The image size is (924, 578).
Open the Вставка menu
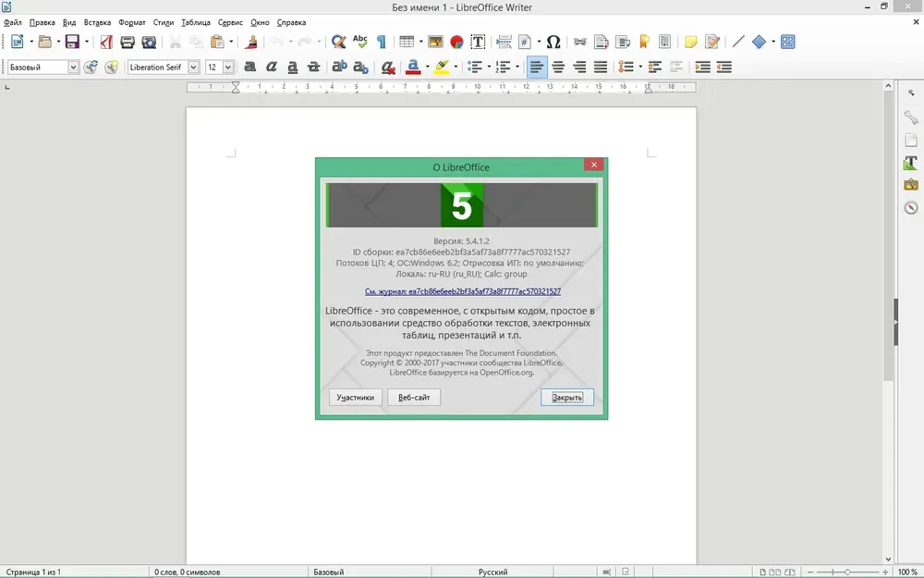(97, 22)
